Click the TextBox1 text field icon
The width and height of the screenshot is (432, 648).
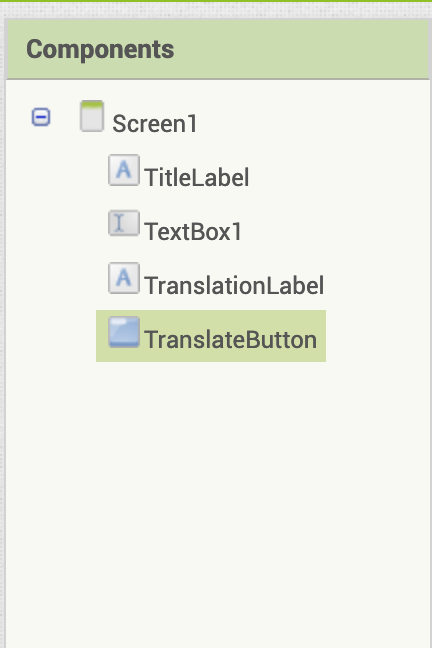click(x=124, y=223)
